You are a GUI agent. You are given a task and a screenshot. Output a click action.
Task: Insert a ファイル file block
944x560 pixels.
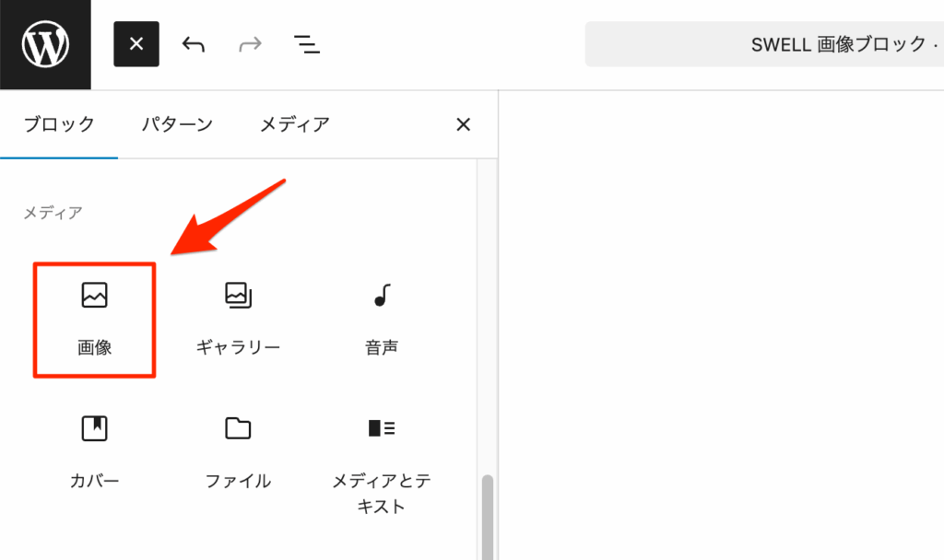click(237, 447)
